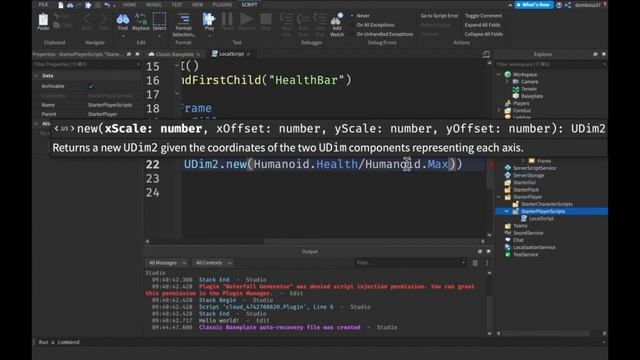Open the MODEL ribbon tab
Screen dimensions: 640x360
[153, 5]
